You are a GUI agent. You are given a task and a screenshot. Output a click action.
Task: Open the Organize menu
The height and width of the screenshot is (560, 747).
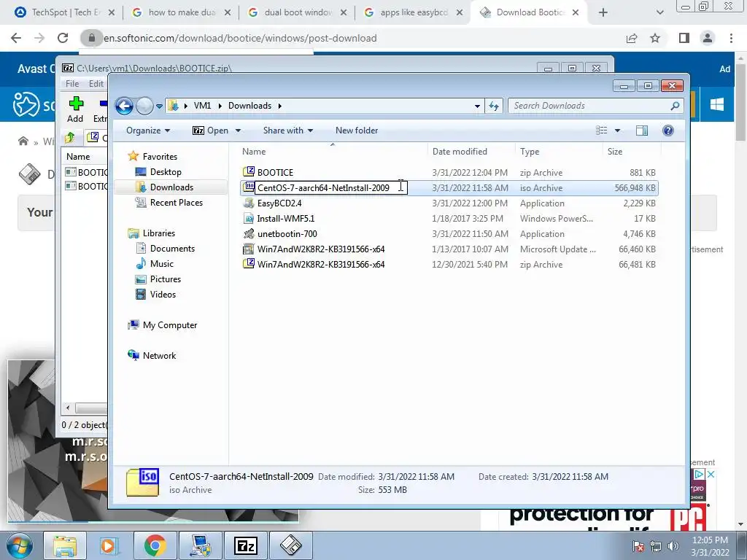tap(147, 131)
